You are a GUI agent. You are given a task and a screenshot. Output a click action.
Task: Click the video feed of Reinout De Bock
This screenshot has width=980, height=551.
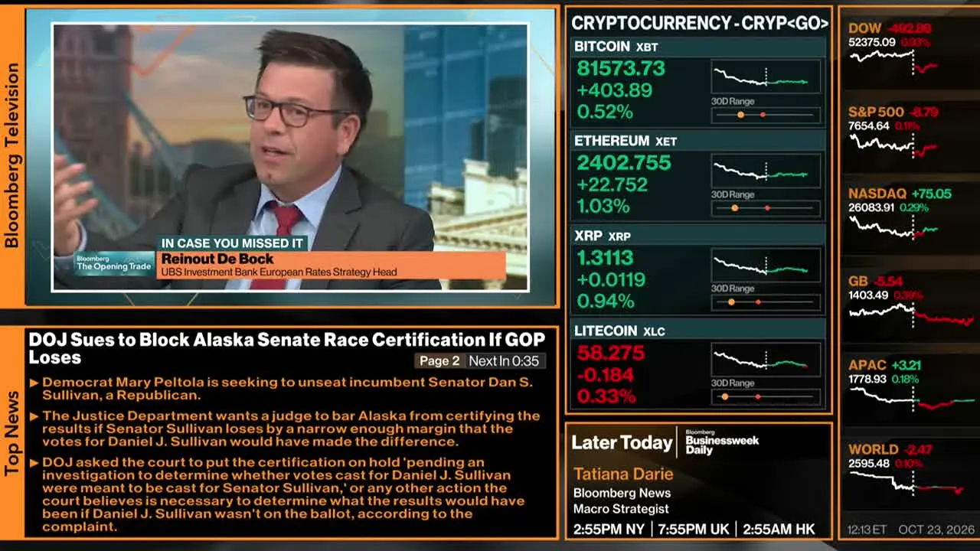290,157
